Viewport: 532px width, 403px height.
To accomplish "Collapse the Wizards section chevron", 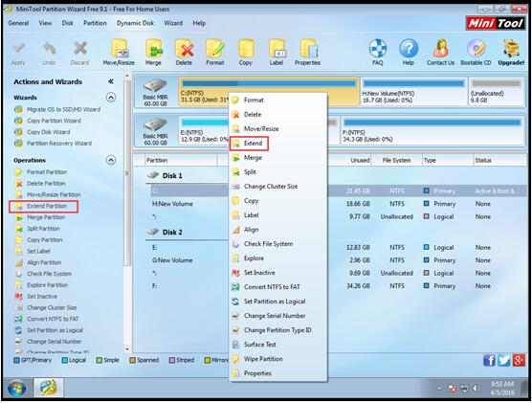I will coord(111,98).
